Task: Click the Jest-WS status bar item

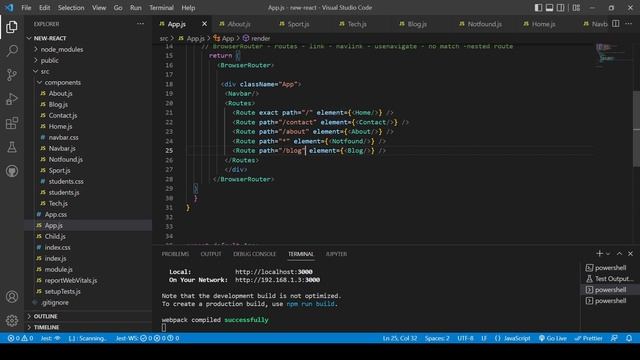Action: click(x=147, y=338)
